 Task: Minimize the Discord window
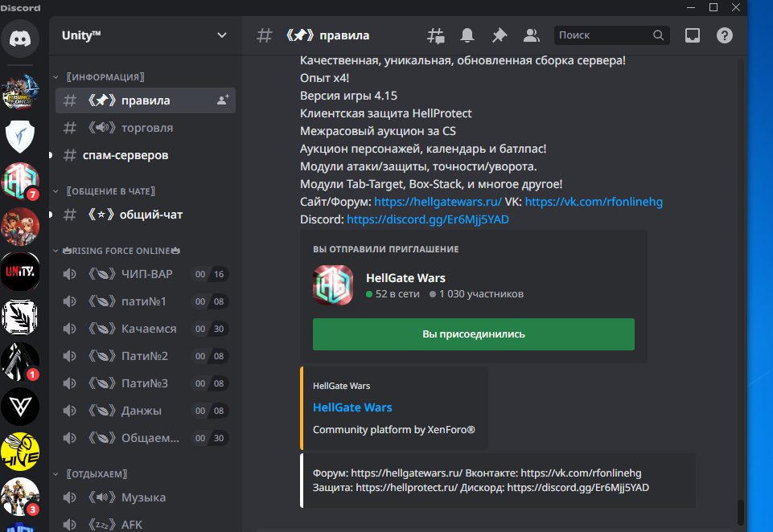(691, 7)
